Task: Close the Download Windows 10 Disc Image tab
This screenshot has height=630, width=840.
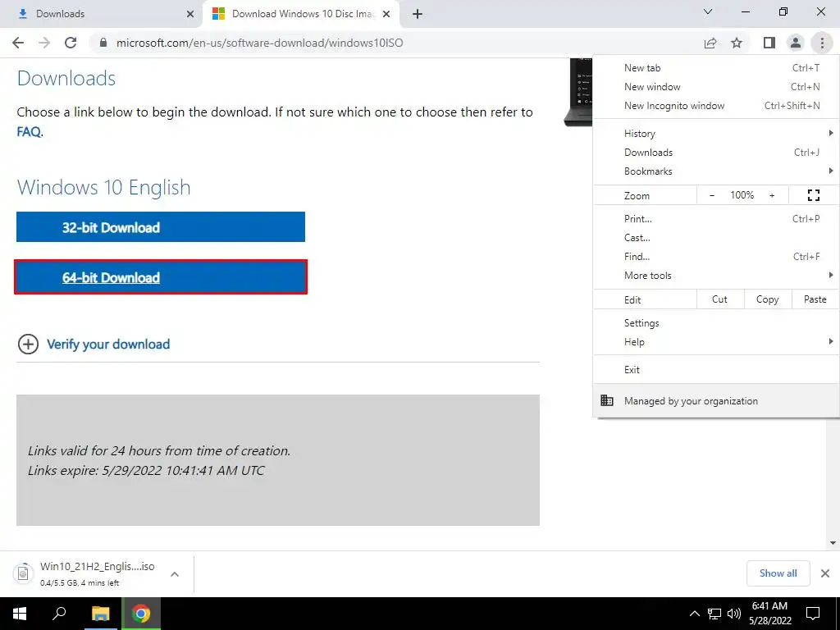Action: tap(386, 14)
